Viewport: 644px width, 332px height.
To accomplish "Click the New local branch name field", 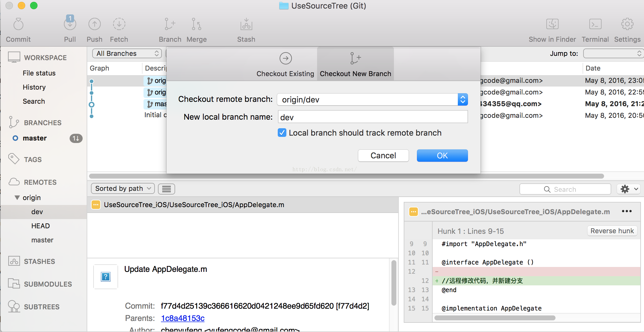I will (372, 117).
